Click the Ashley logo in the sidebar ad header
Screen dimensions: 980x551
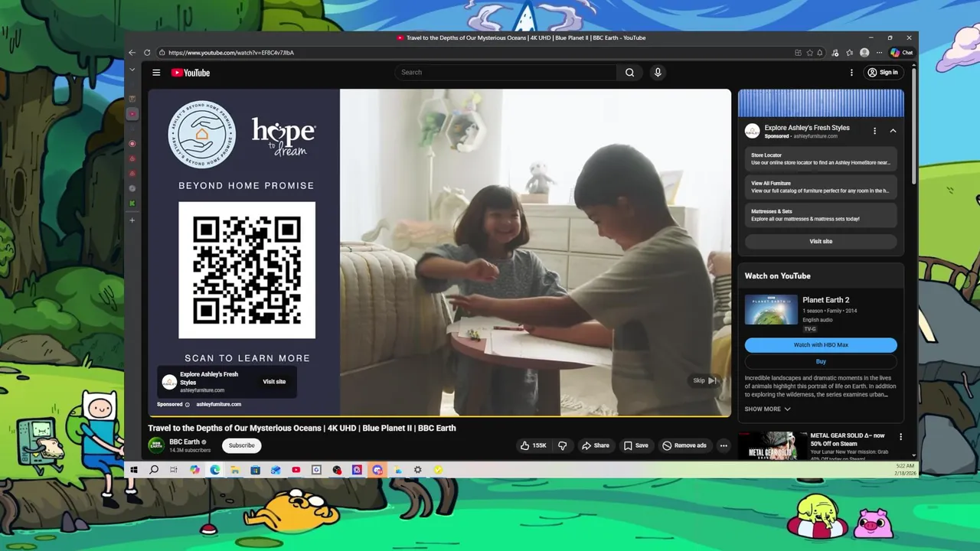coord(753,131)
